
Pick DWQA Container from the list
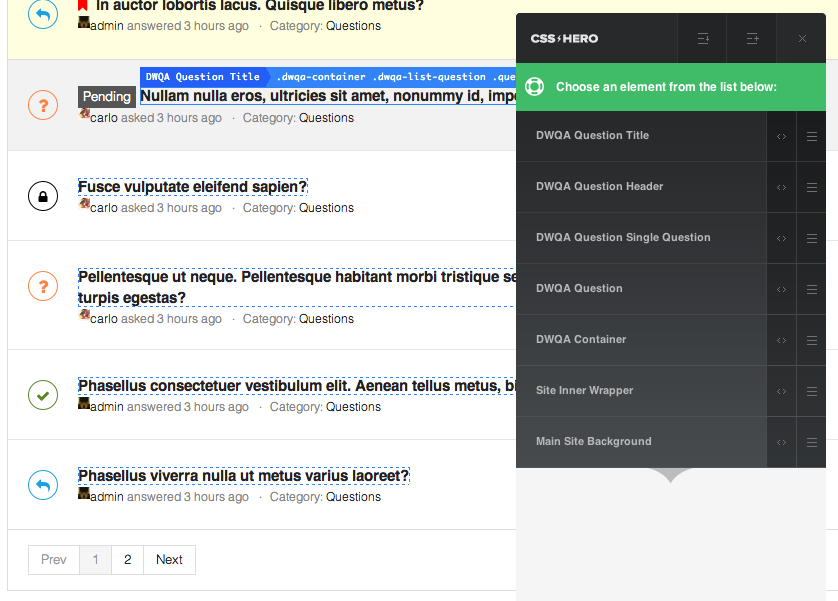click(641, 340)
